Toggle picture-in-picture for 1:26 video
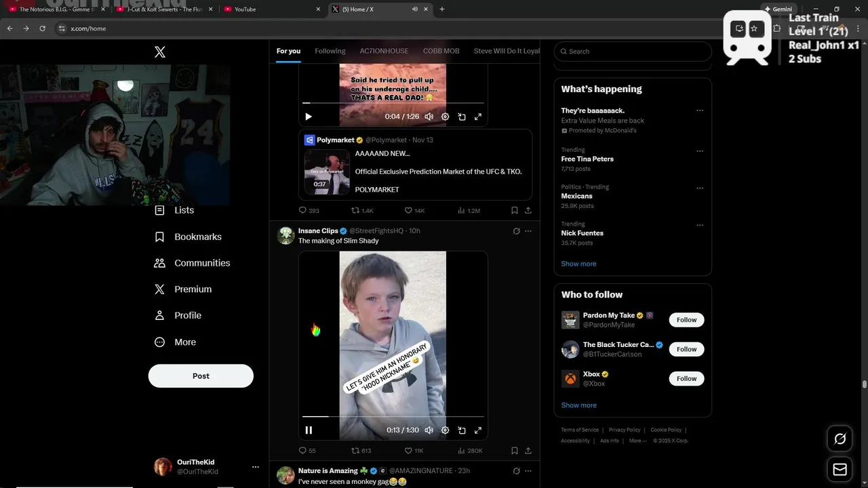This screenshot has width=868, height=488. pyautogui.click(x=462, y=117)
